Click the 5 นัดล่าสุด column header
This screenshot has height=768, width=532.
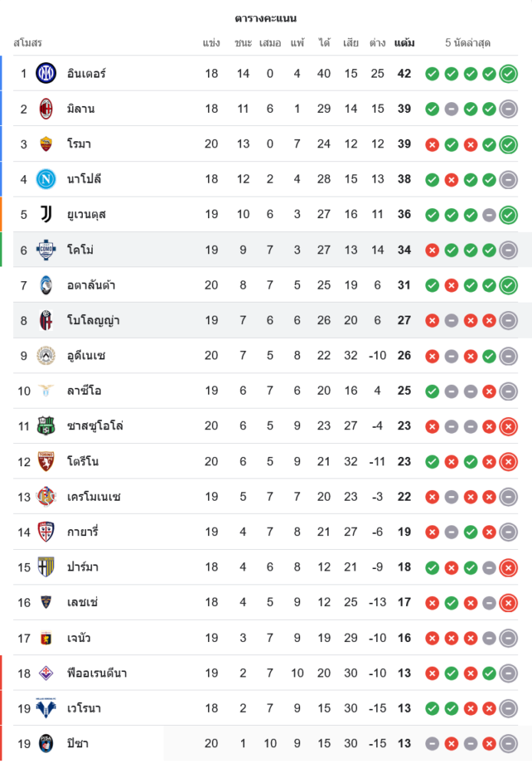click(468, 43)
